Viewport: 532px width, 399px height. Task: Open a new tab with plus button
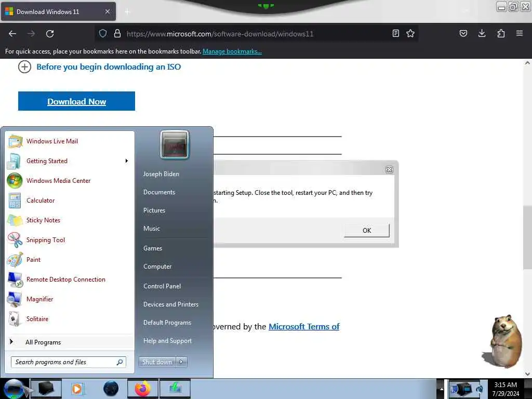coord(127,12)
